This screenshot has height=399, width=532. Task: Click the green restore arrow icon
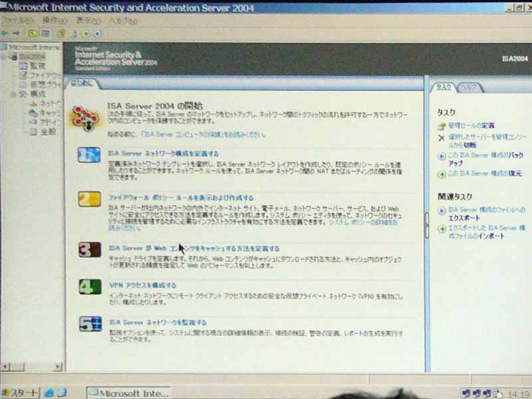442,174
